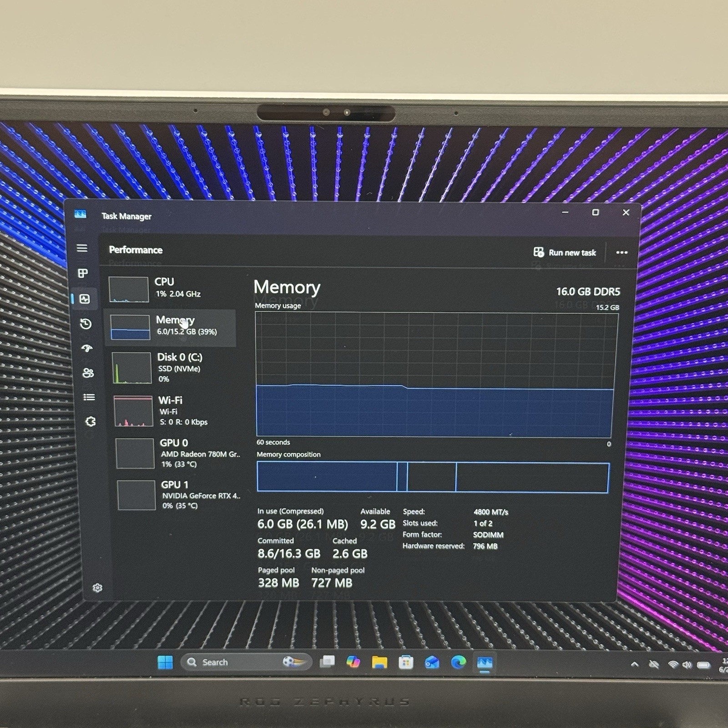Select the GPU 1 NVIDIA GeForce entry

pyautogui.click(x=179, y=495)
